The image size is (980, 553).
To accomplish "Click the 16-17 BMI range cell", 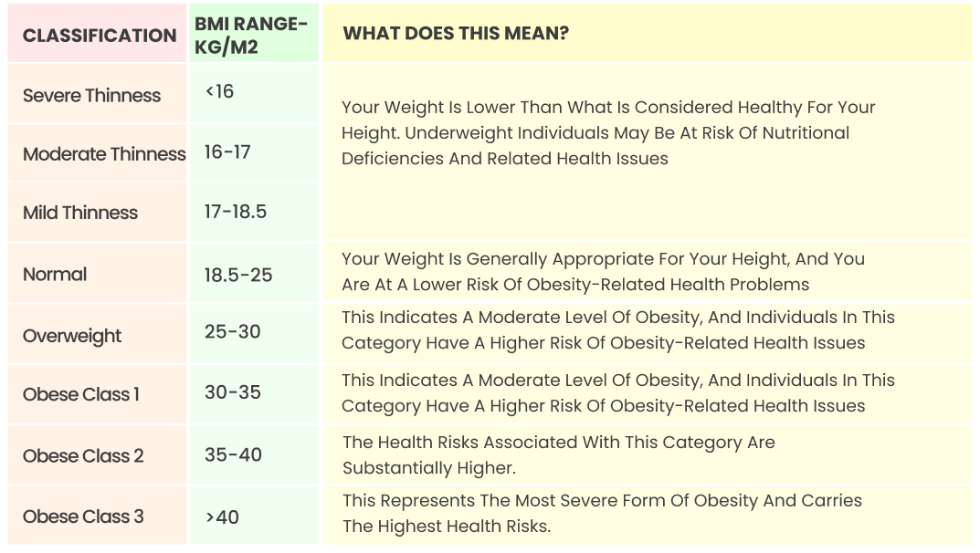I will pos(254,153).
